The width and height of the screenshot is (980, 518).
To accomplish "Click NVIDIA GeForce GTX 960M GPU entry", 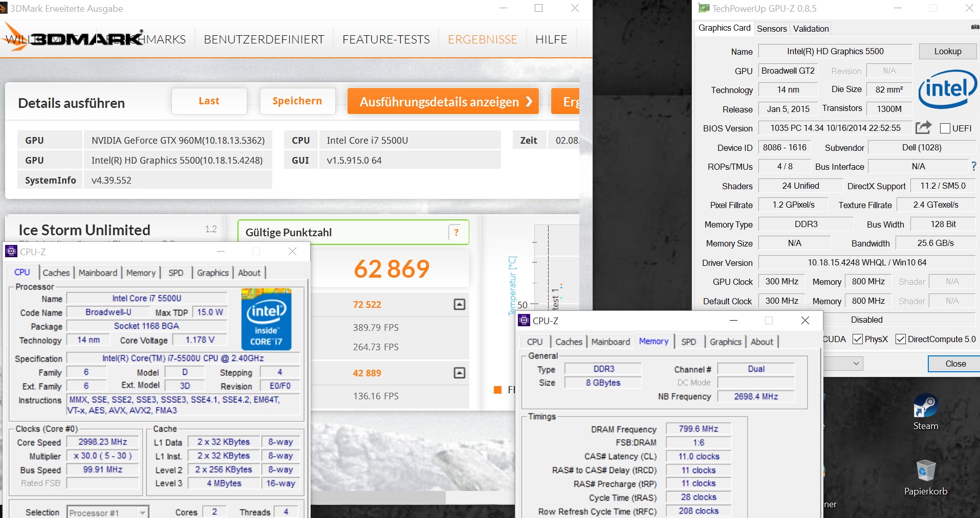I will pyautogui.click(x=178, y=140).
